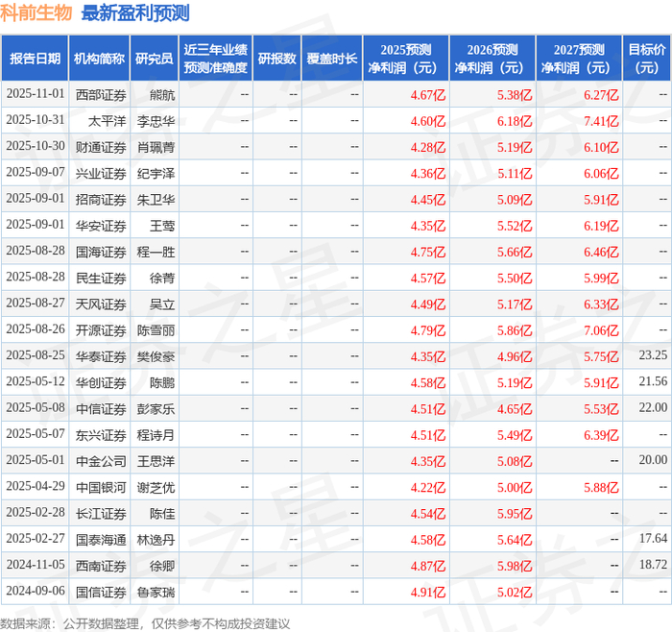Select the 机构简称 column header
The width and height of the screenshot is (672, 632).
[100, 59]
